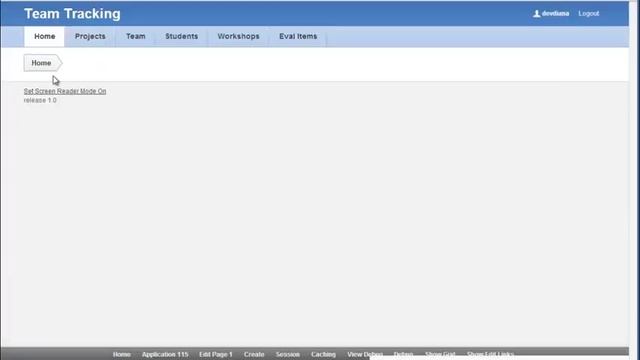The width and height of the screenshot is (640, 360).
Task: Open Session in the developer toolbar
Action: [x=288, y=354]
